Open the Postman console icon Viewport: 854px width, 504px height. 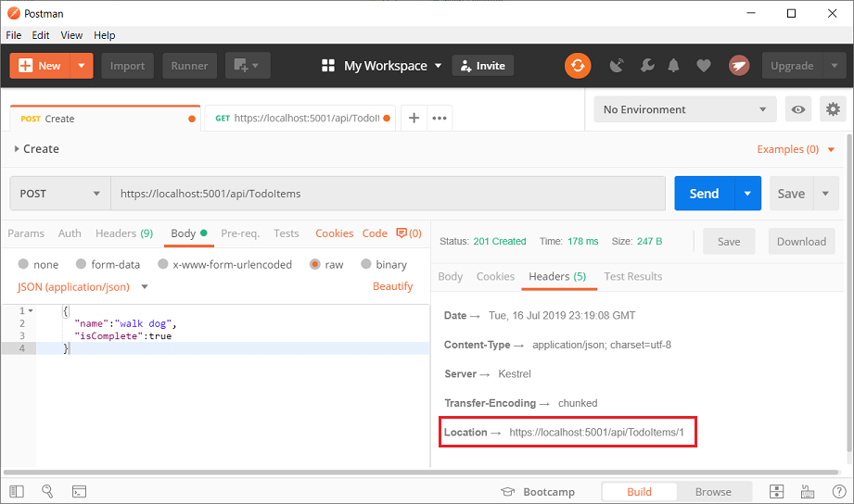pyautogui.click(x=79, y=491)
